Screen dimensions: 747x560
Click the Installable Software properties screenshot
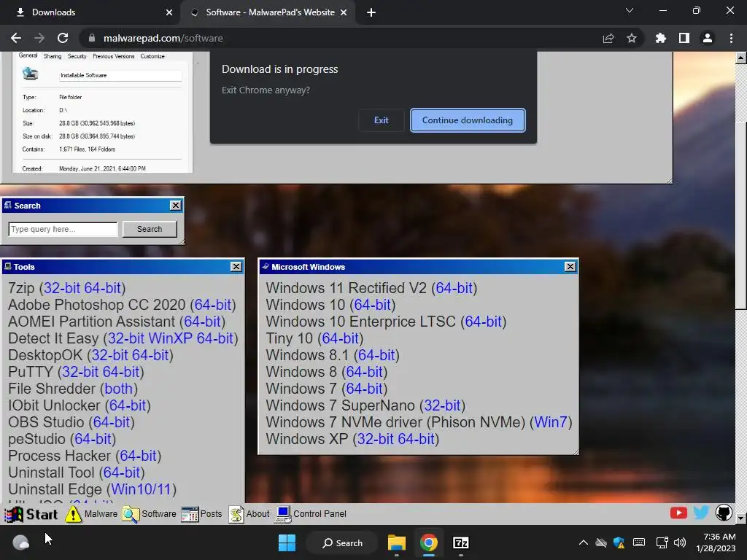point(102,112)
